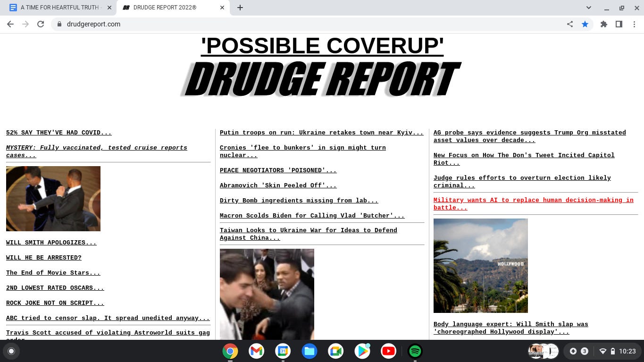Open the clock showing 10:23
Viewport: 644px width, 362px height.
point(627,351)
